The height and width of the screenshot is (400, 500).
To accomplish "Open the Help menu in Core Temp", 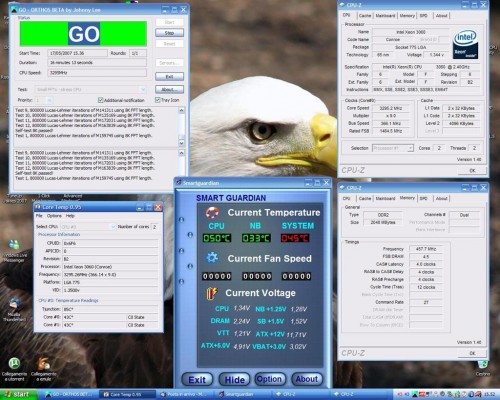I will coord(70,216).
